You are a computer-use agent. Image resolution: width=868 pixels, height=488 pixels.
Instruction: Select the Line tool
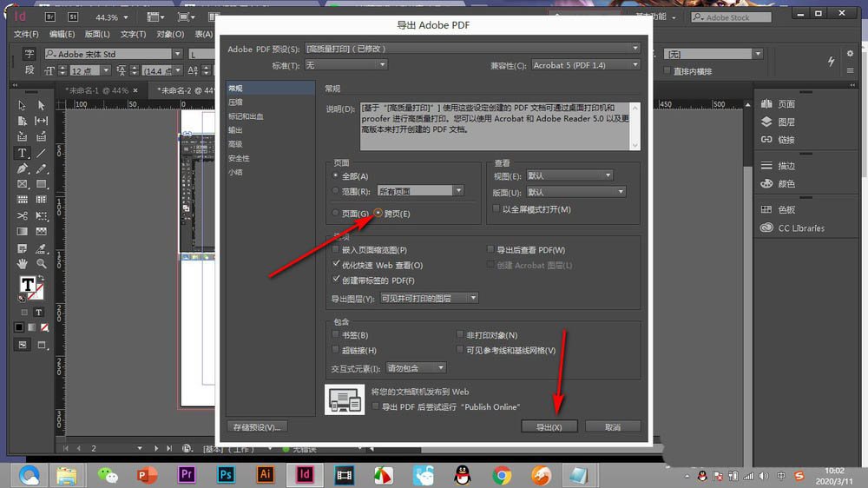click(41, 153)
